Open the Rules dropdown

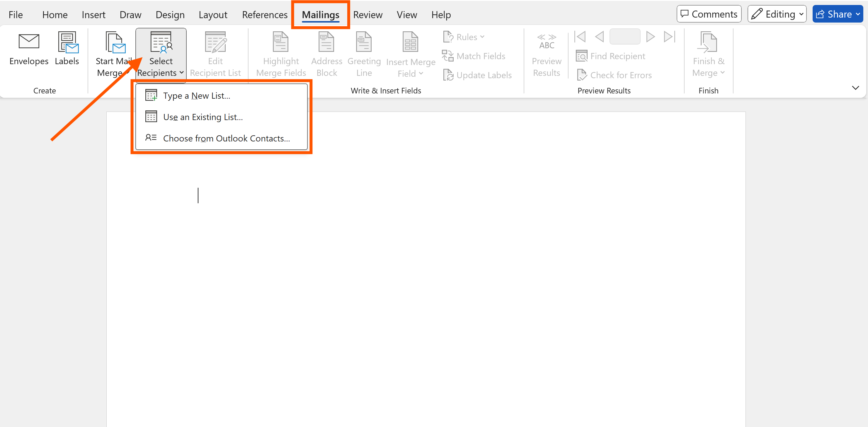(x=464, y=37)
